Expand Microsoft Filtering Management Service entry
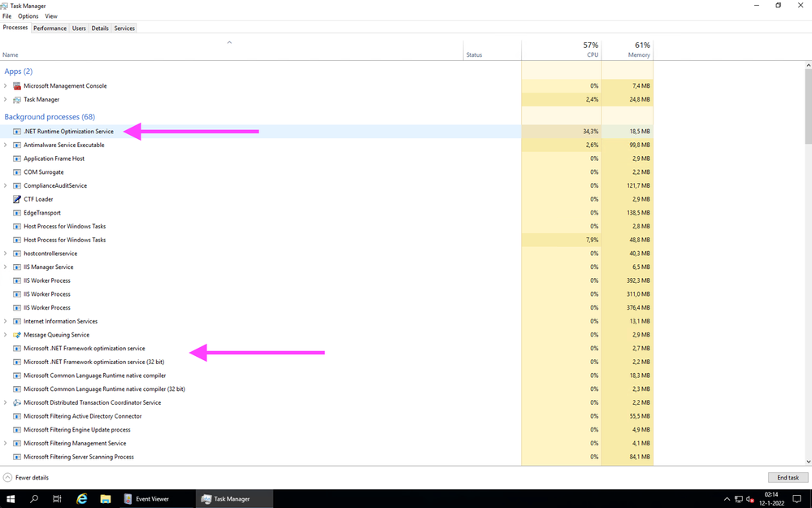This screenshot has width=812, height=508. [x=5, y=443]
